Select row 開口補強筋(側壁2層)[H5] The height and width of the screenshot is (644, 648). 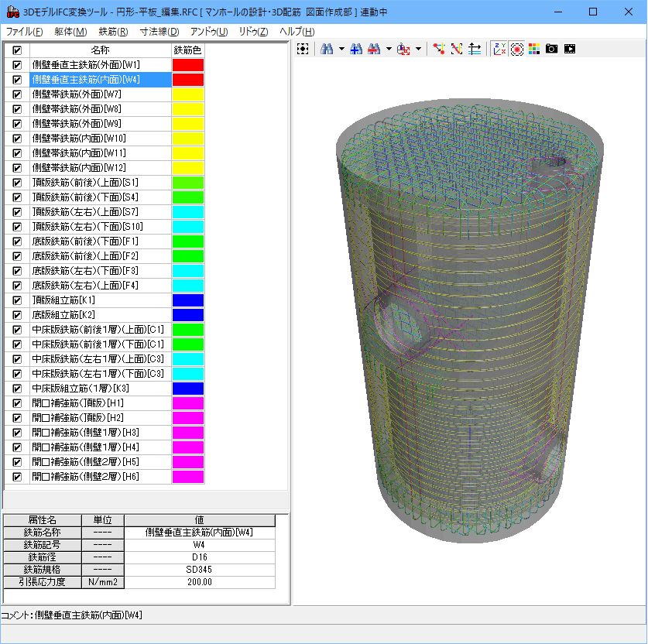101,462
